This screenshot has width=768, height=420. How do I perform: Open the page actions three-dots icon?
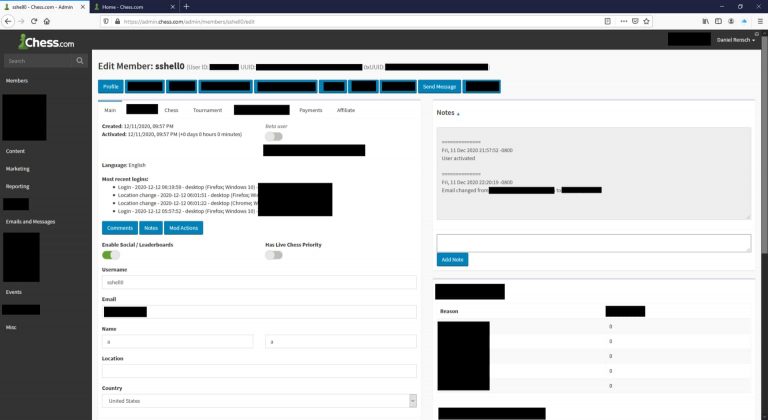coord(624,21)
